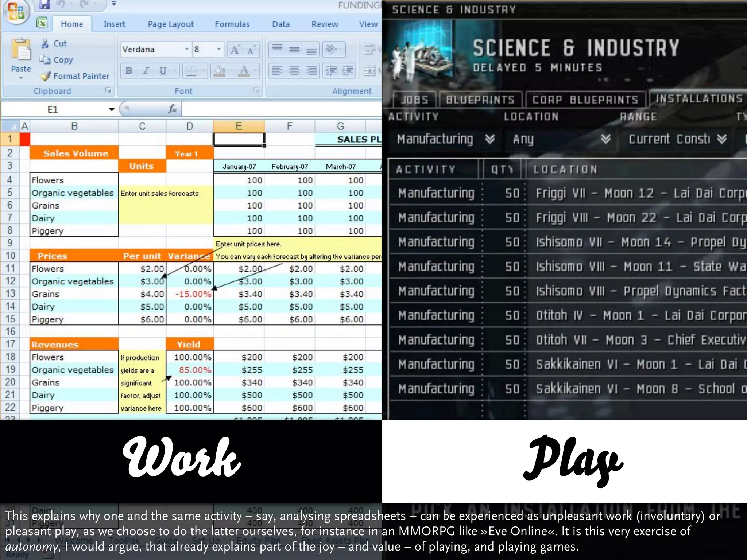The image size is (747, 560).
Task: Click the Bottom Align icon
Action: [311, 50]
